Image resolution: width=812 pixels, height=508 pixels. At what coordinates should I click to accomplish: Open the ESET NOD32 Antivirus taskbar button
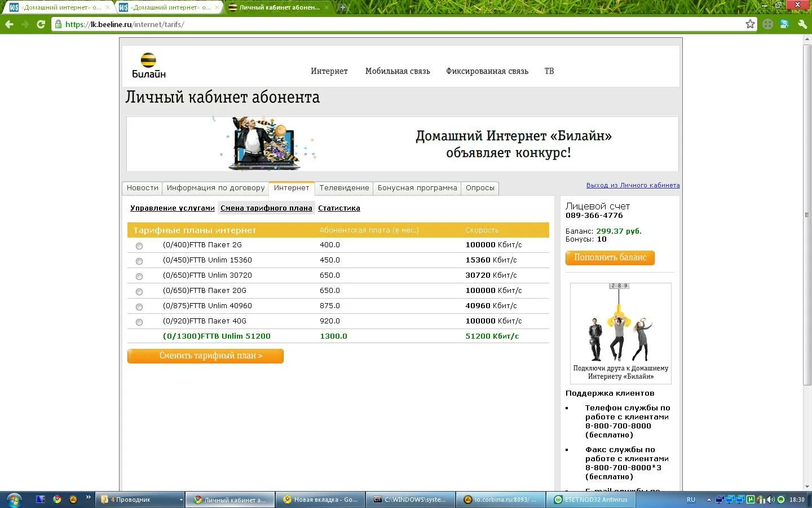591,500
